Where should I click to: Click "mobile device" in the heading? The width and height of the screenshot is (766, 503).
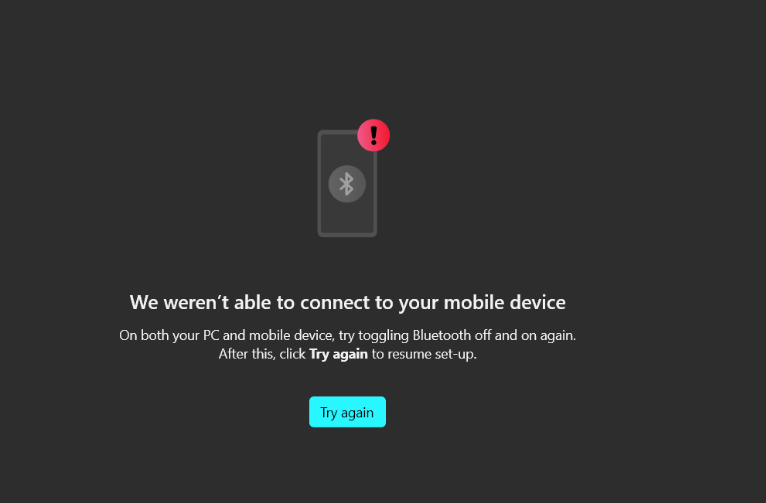point(504,302)
